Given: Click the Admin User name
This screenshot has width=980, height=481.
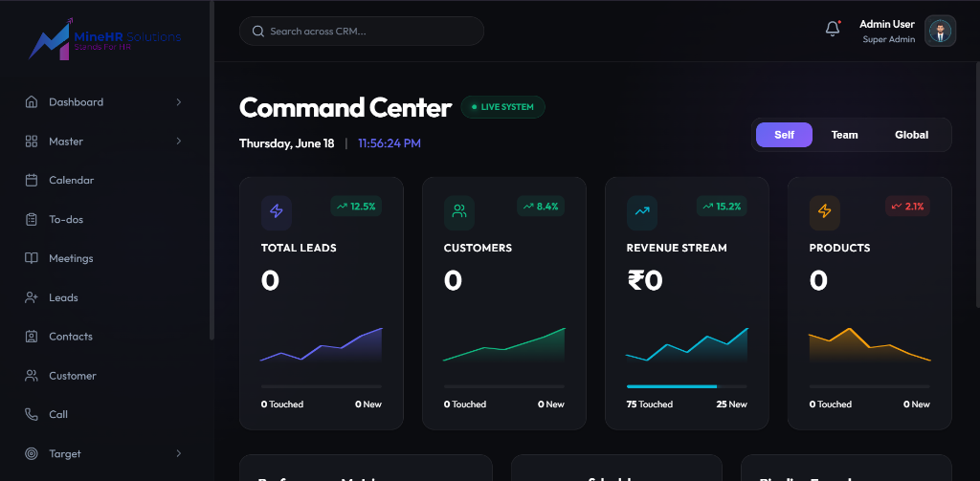Looking at the screenshot, I should 887,24.
